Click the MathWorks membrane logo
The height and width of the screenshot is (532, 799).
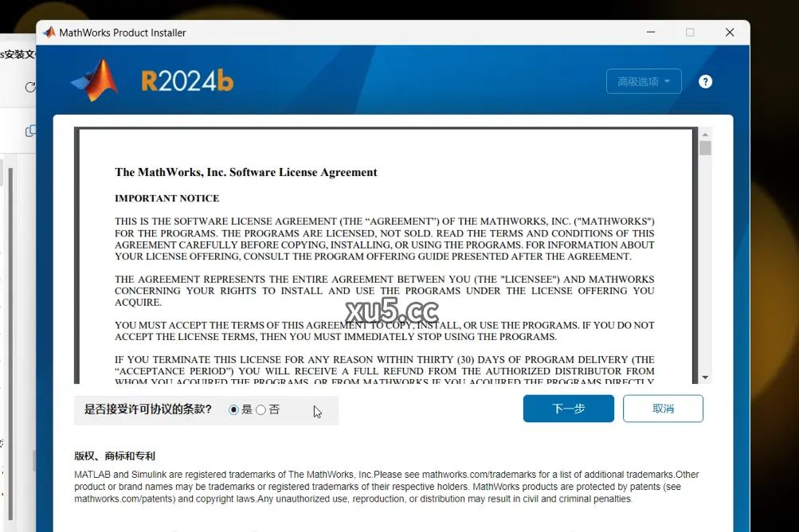click(x=95, y=80)
